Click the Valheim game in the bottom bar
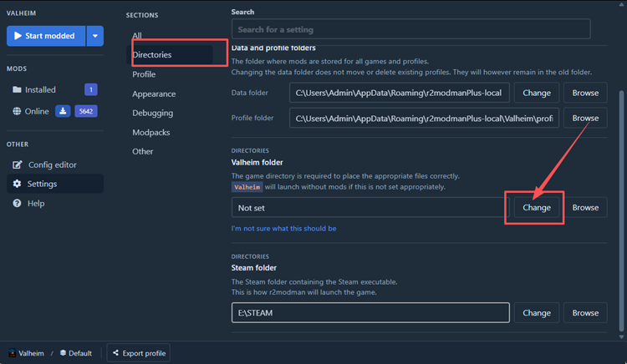Screen dimensions: 627x364 [27, 353]
